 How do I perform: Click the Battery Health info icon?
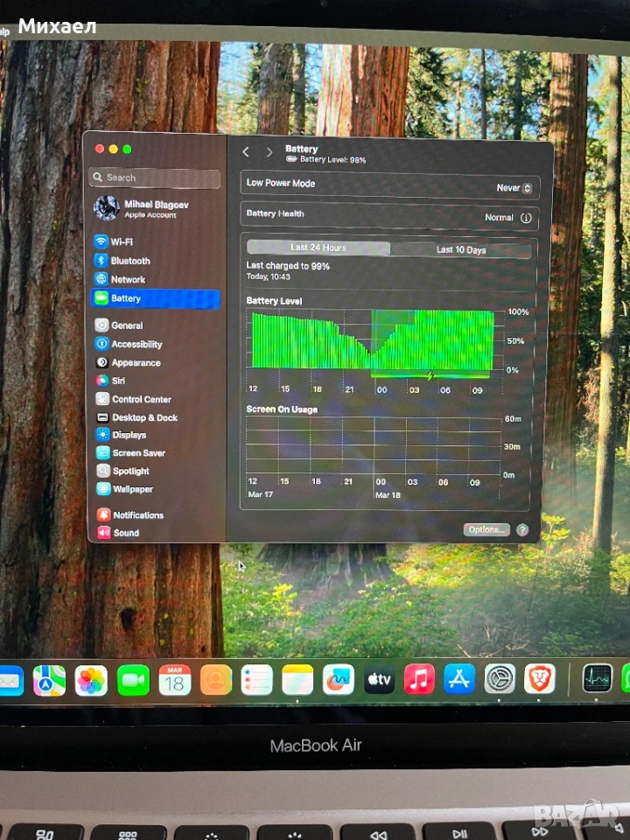tap(526, 218)
